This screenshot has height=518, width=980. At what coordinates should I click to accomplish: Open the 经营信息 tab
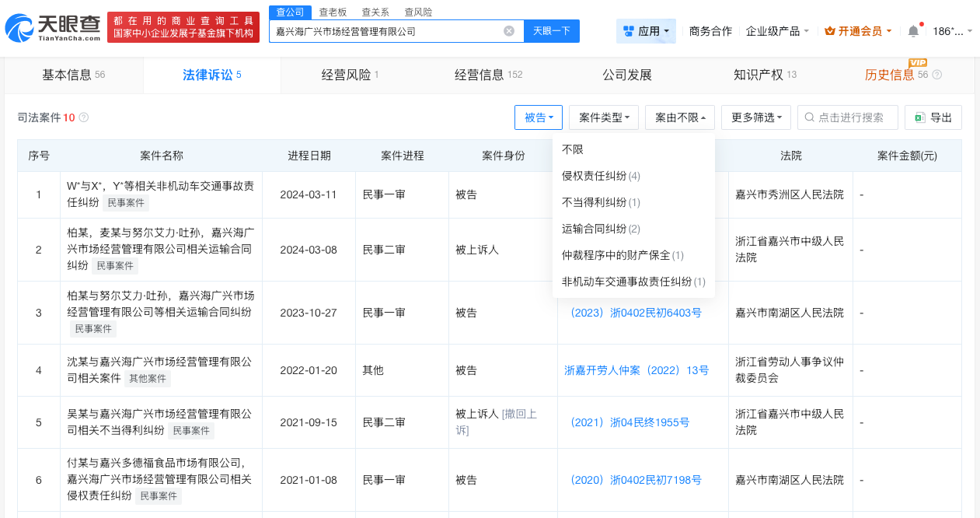click(x=488, y=75)
